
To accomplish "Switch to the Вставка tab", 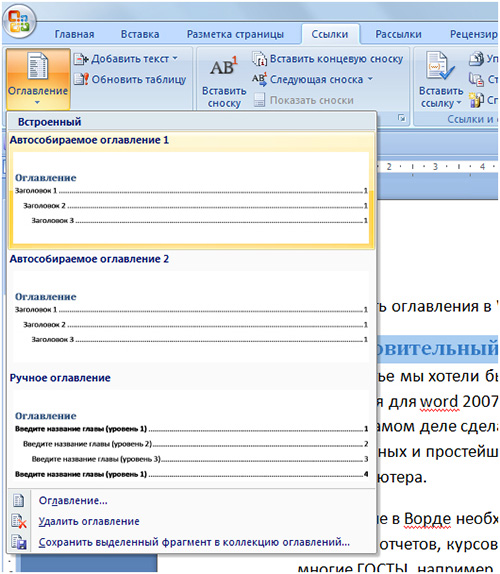I will point(140,34).
